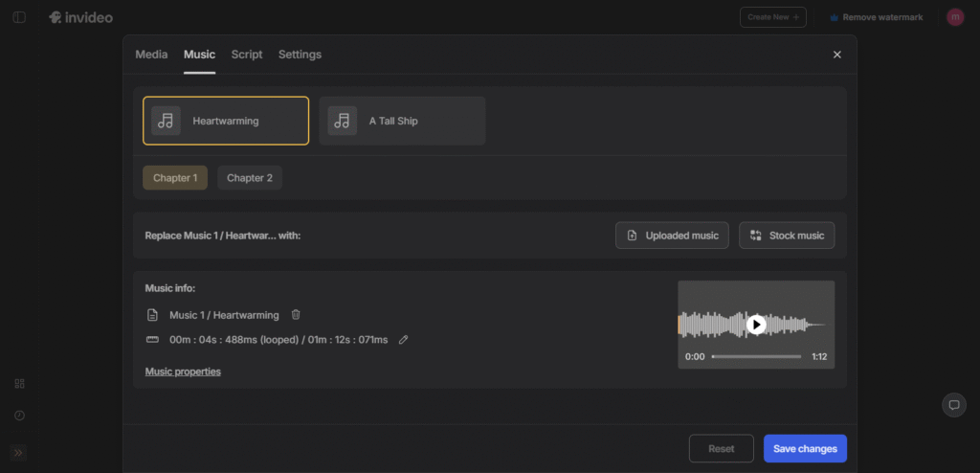Click the sidebar panel toggle icon at top-left
Image resolution: width=980 pixels, height=473 pixels.
[x=20, y=17]
